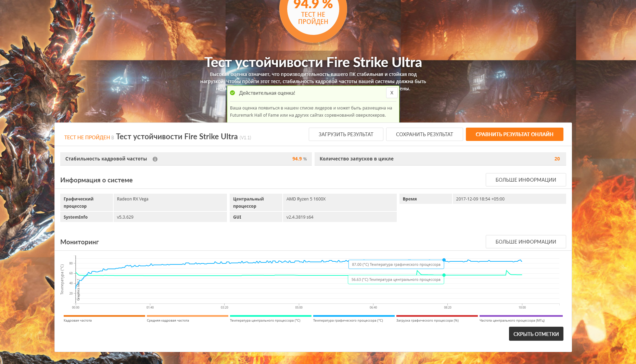
Task: Click the 94.9 % value in the stability row
Action: coord(300,159)
